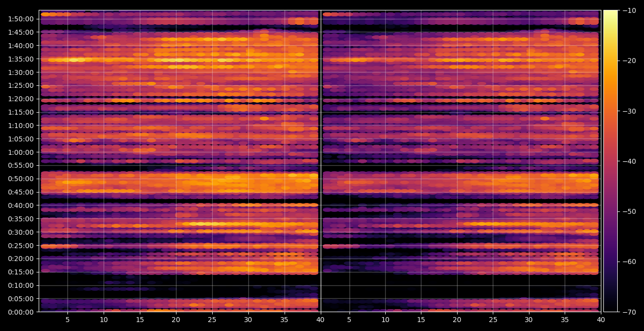Click the inferno colorbar gradient strip
The image size is (644, 331).
(611, 161)
